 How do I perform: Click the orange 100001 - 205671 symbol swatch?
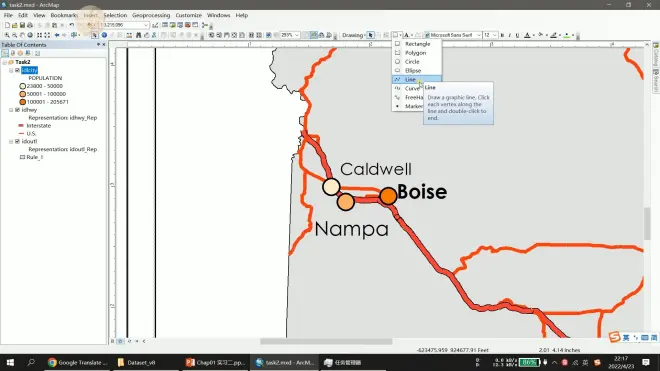[x=23, y=102]
